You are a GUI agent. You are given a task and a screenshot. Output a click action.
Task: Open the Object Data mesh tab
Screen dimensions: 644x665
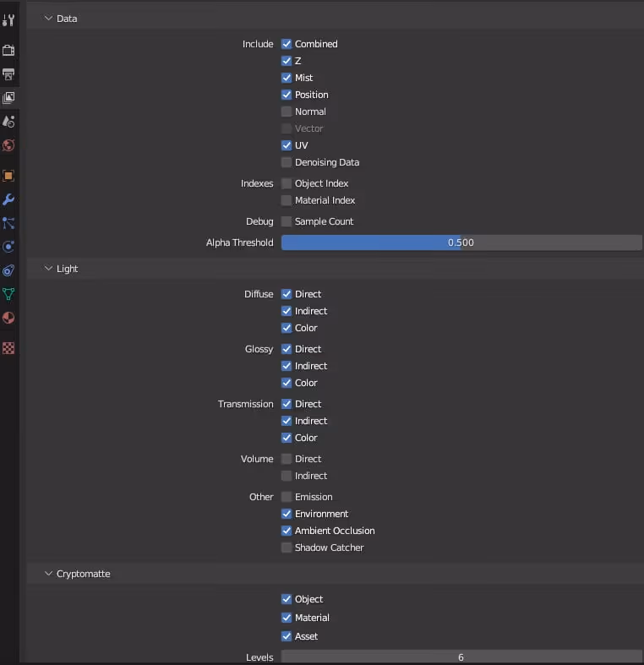click(8, 294)
